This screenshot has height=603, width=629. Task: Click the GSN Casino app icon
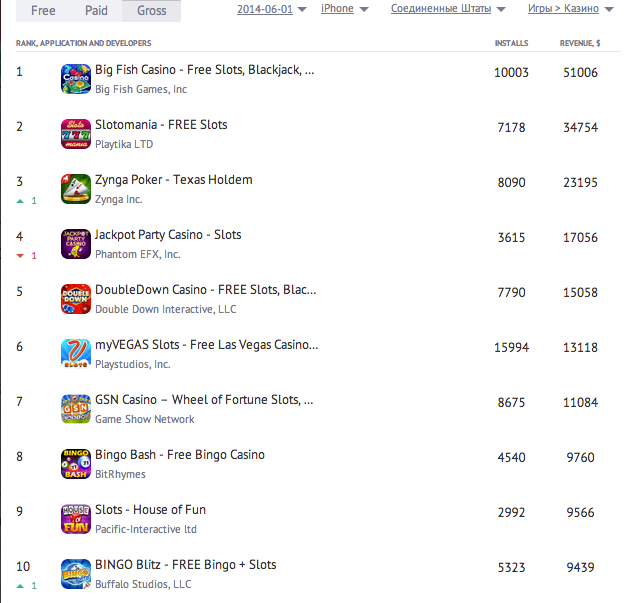(x=76, y=409)
